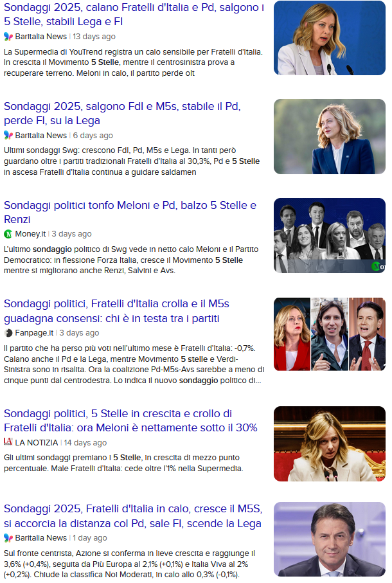Click three-portrait thumbnail of the Fanpage article
Viewport: 392px width, 583px height.
[x=330, y=334]
